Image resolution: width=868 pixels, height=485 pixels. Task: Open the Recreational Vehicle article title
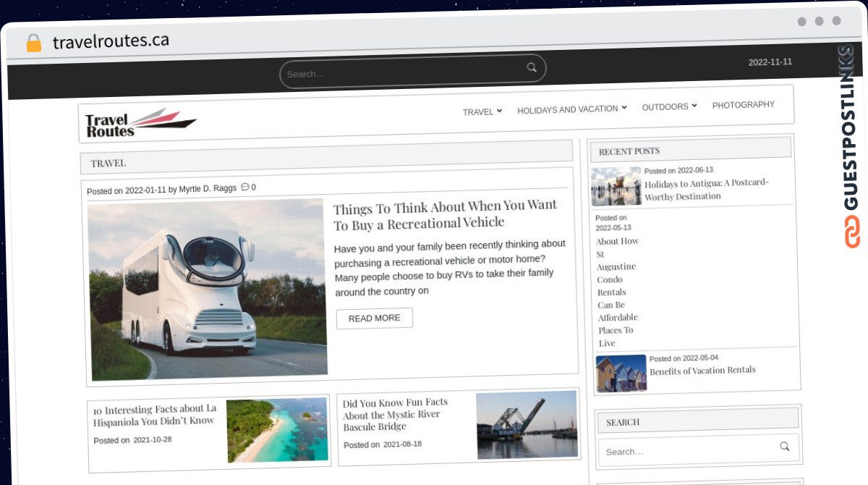point(445,215)
